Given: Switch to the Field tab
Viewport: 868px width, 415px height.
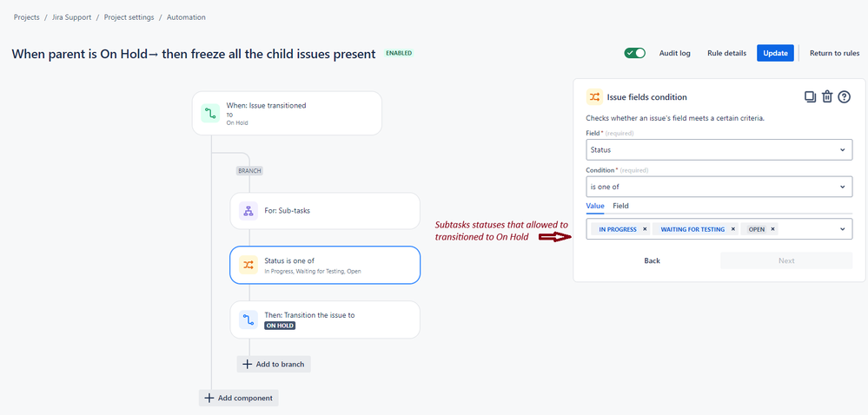Looking at the screenshot, I should (620, 206).
